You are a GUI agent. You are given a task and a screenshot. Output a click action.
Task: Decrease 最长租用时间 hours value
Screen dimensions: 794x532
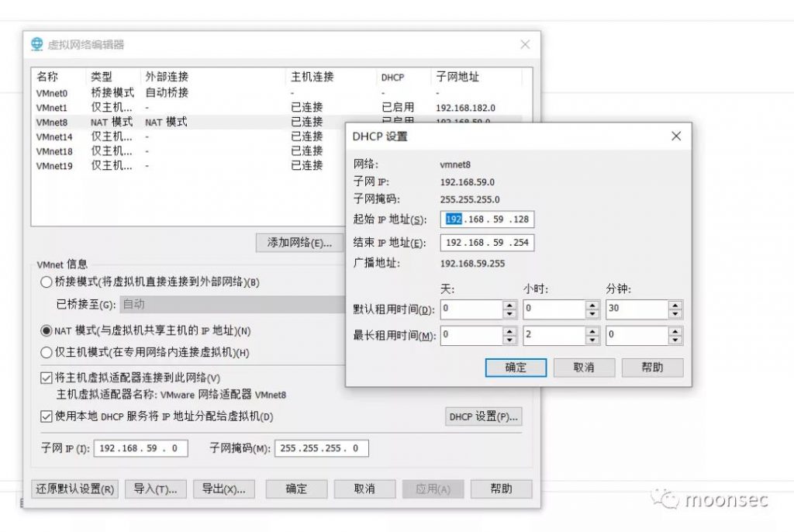pyautogui.click(x=592, y=340)
